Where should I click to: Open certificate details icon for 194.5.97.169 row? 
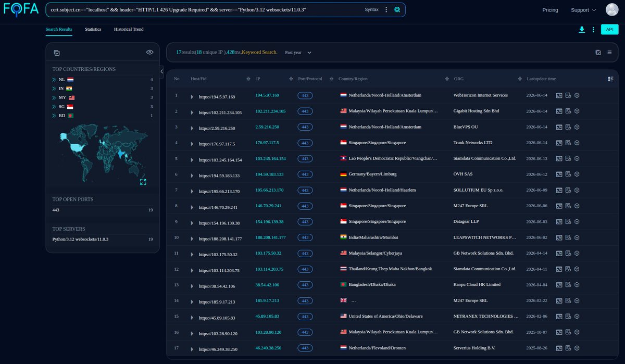568,96
